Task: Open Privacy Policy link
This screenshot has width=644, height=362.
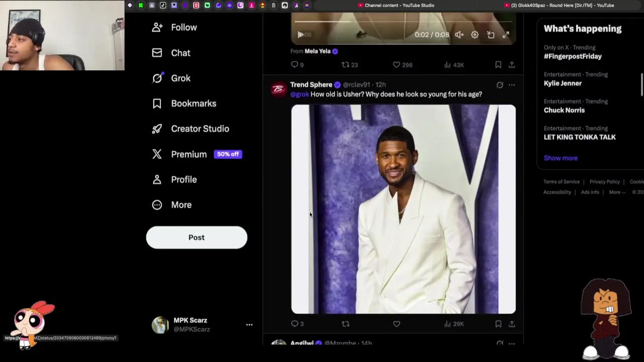Action: tap(604, 182)
